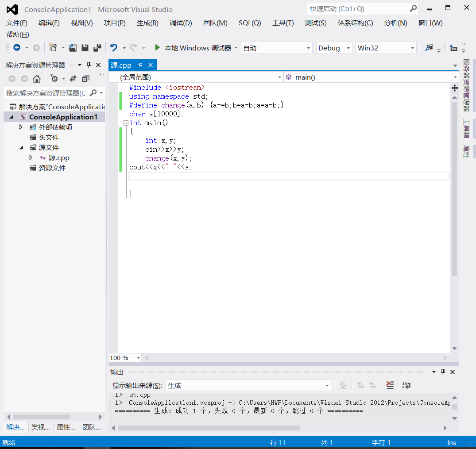476x449 pixels.
Task: Open the 工具(T) menu
Action: 283,23
